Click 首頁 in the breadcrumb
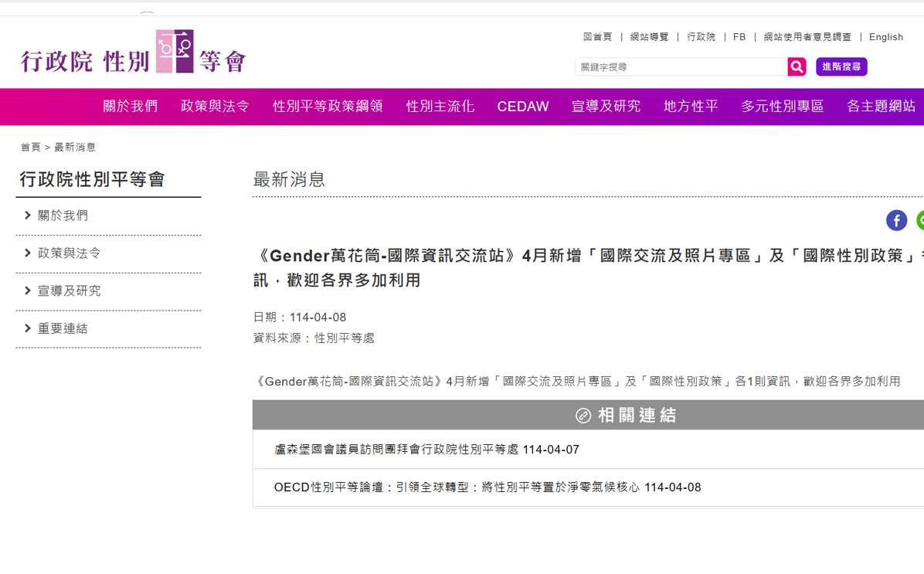Screen dimensions: 924x574 [30, 147]
